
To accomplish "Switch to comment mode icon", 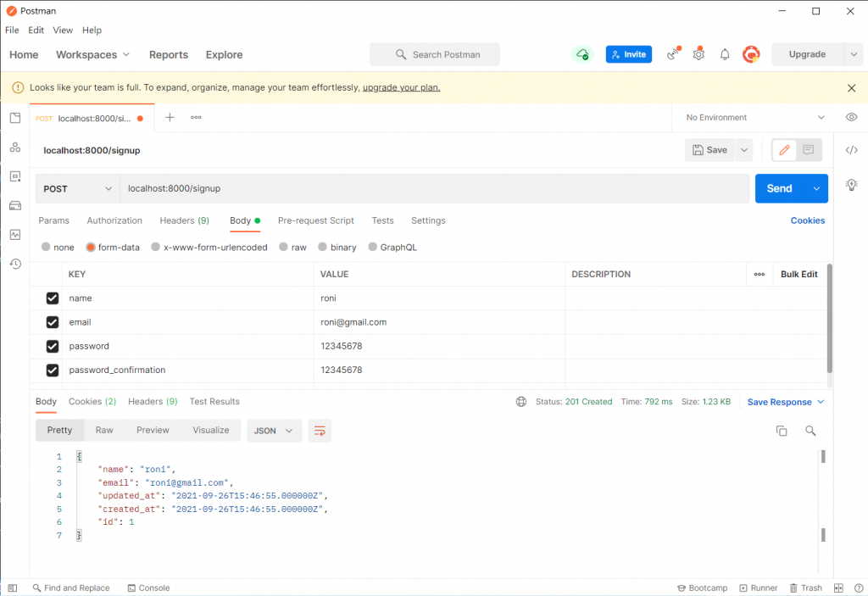I will click(x=808, y=150).
